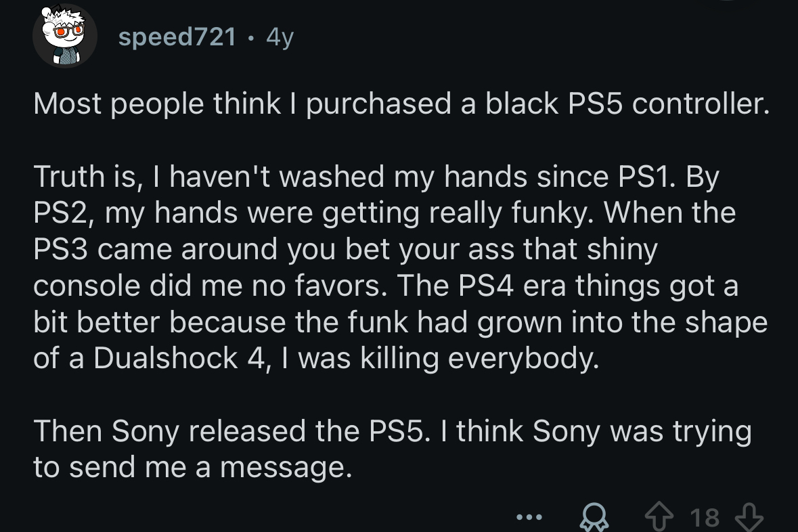
Task: Open the three-dot more options menu
Action: click(x=529, y=518)
